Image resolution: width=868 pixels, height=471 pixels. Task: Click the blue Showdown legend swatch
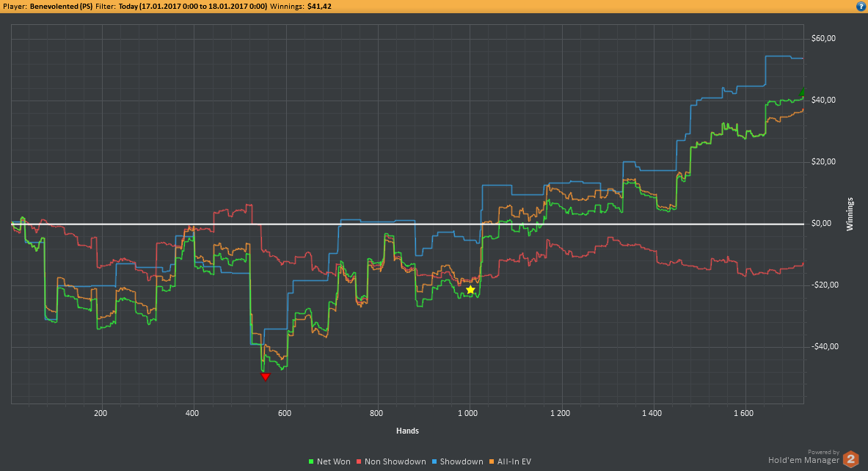pos(435,461)
